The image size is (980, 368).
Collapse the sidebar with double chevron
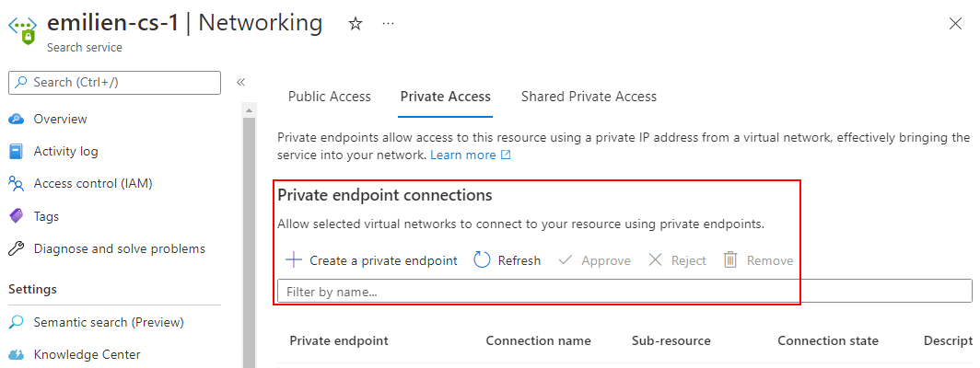click(x=240, y=82)
